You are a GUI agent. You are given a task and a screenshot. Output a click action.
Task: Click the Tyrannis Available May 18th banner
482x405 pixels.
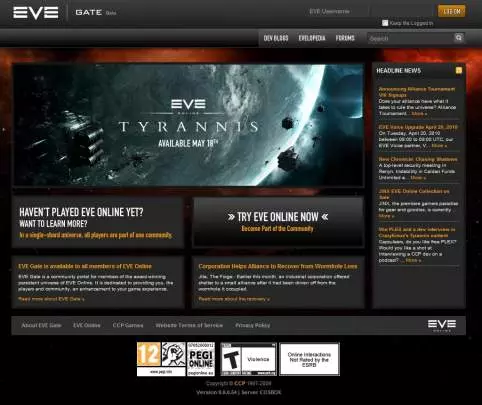(188, 125)
